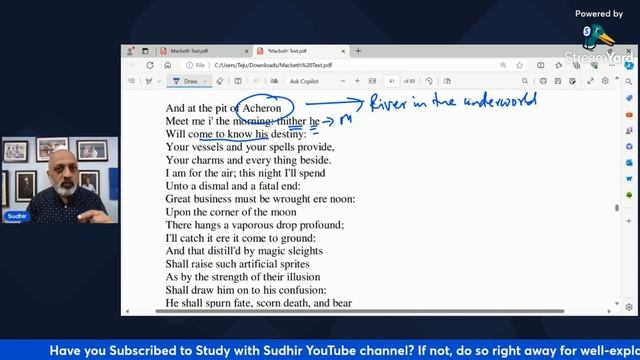Select the Erase tool
The height and width of the screenshot is (360, 640).
(x=220, y=81)
